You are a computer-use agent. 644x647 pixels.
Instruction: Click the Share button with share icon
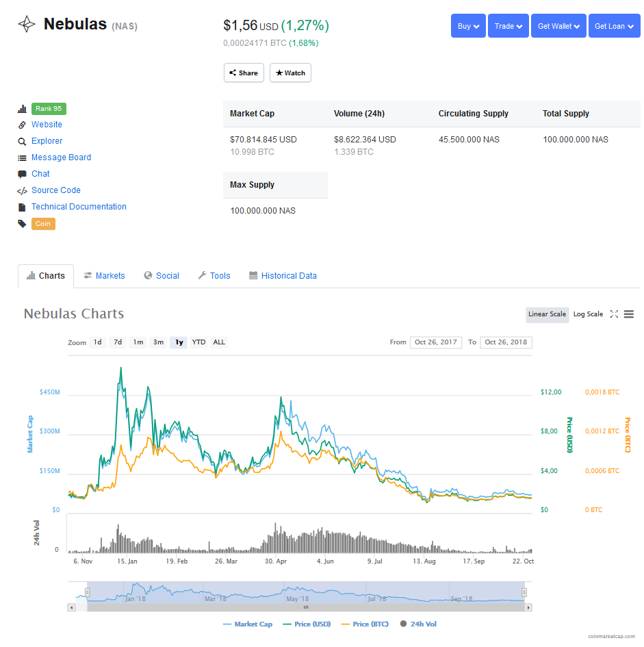click(244, 73)
